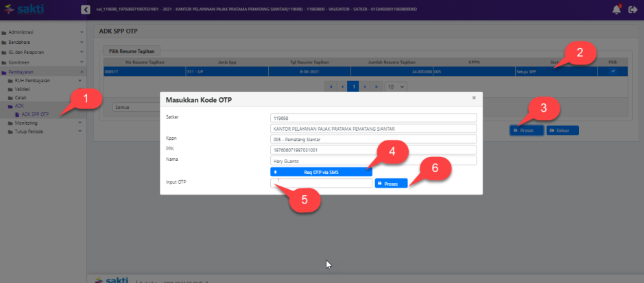Go to the next results page

coord(365,87)
